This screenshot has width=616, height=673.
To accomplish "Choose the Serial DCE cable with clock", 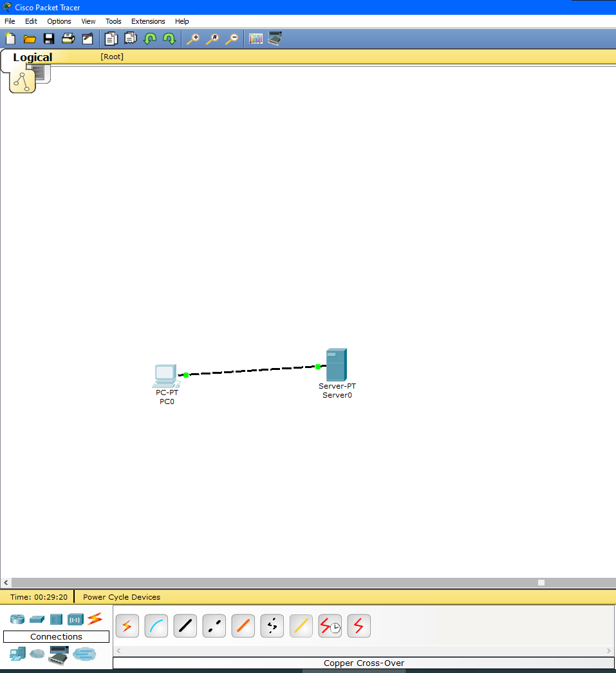I will [330, 626].
